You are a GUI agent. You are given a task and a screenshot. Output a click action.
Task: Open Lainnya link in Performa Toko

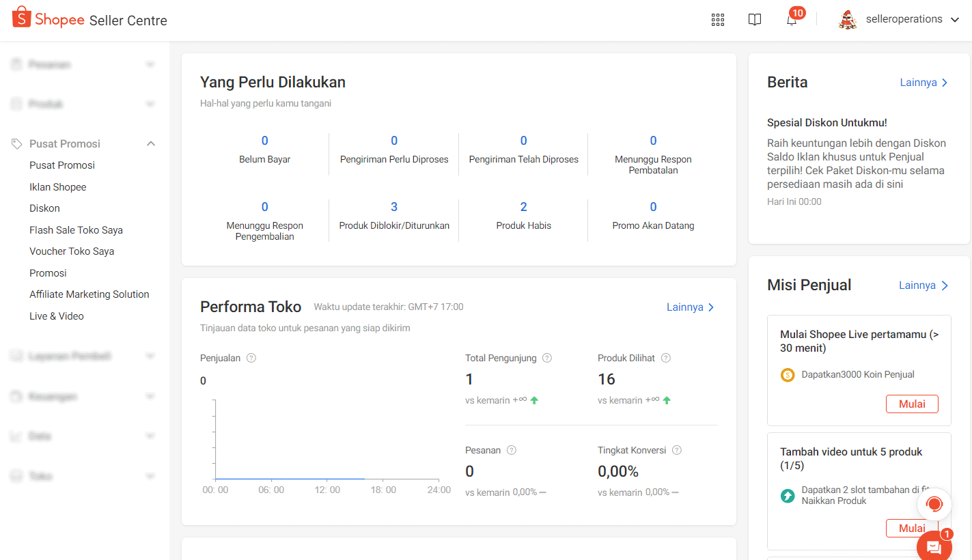690,307
